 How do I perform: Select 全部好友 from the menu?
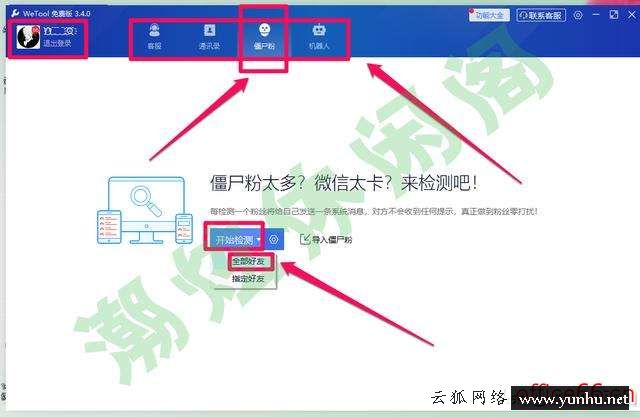[248, 261]
